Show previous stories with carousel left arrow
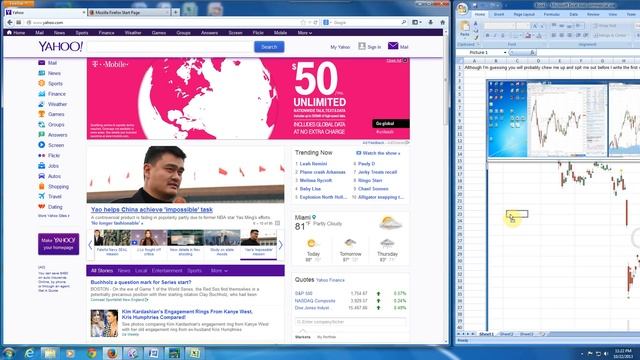The image size is (640, 360). tap(90, 245)
